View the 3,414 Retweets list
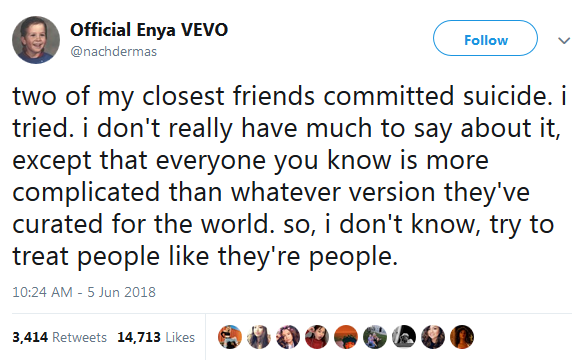Image resolution: width=583 pixels, height=360 pixels. point(59,337)
